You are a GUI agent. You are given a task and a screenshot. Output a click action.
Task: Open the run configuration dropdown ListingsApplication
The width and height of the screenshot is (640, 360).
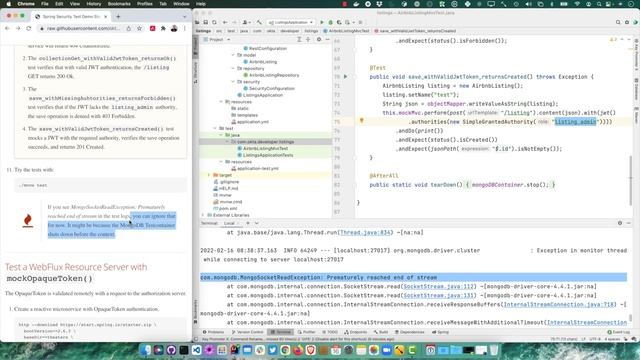click(x=291, y=22)
